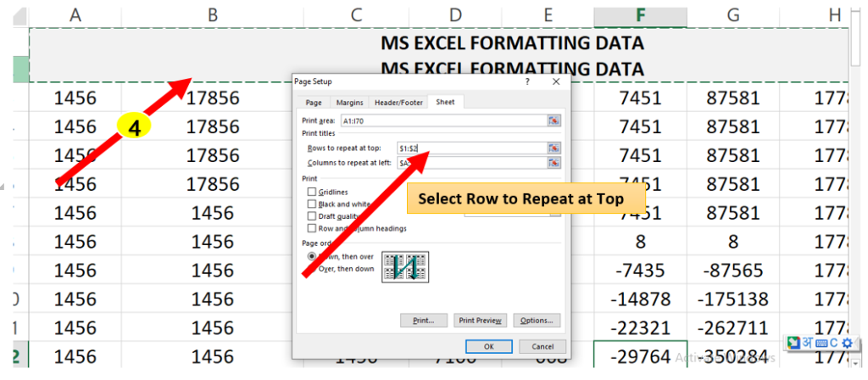
Task: Click cell containing -262711
Action: (733, 328)
